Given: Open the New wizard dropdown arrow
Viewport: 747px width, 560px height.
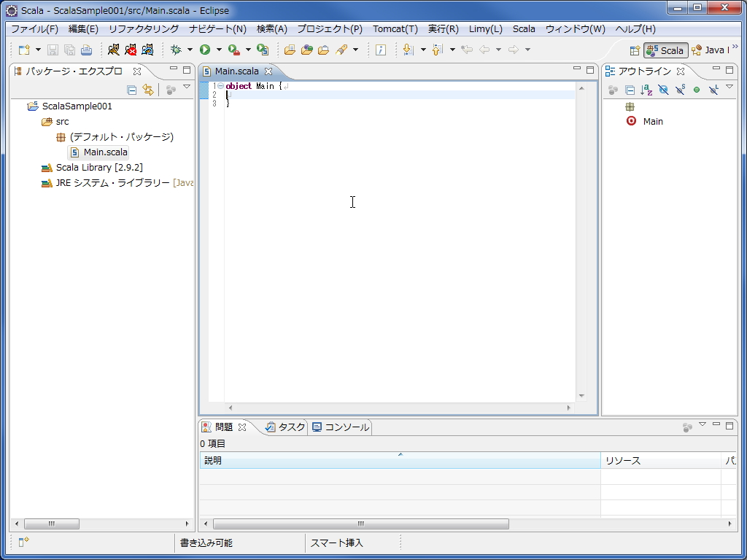Looking at the screenshot, I should [38, 50].
